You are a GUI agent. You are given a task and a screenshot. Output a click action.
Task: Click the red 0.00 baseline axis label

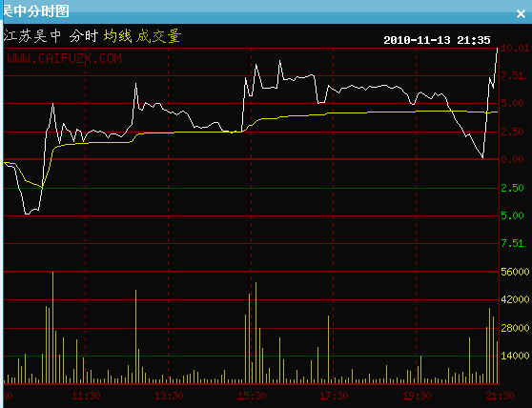click(x=512, y=159)
